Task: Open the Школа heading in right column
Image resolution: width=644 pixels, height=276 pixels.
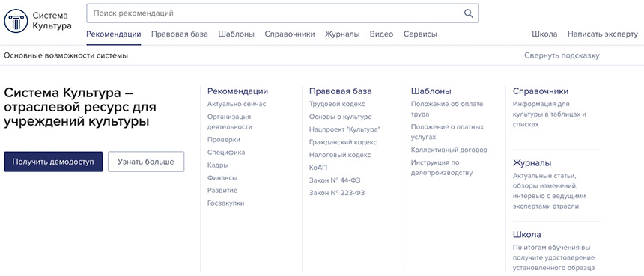Action: [x=527, y=235]
